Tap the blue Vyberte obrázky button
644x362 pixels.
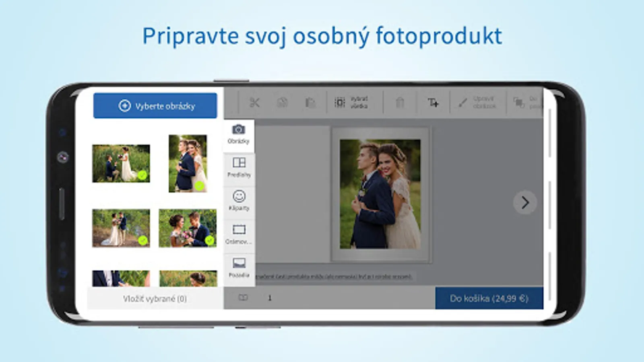click(x=155, y=106)
